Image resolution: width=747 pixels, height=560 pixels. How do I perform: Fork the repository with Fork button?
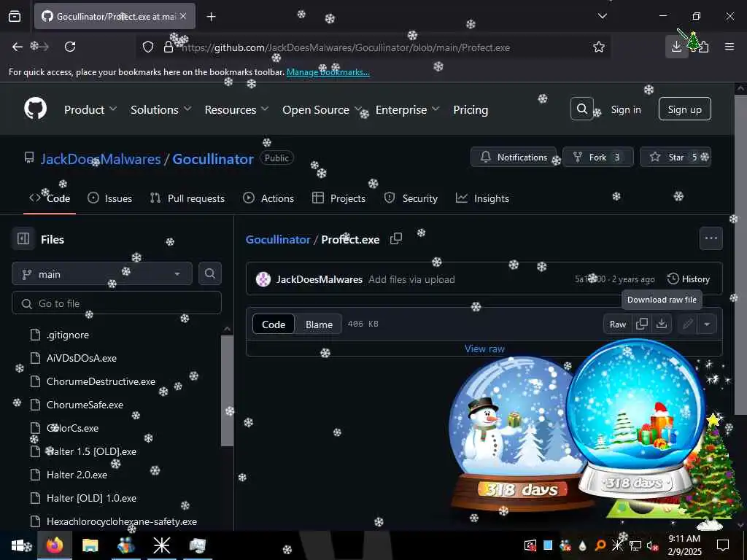pyautogui.click(x=598, y=157)
